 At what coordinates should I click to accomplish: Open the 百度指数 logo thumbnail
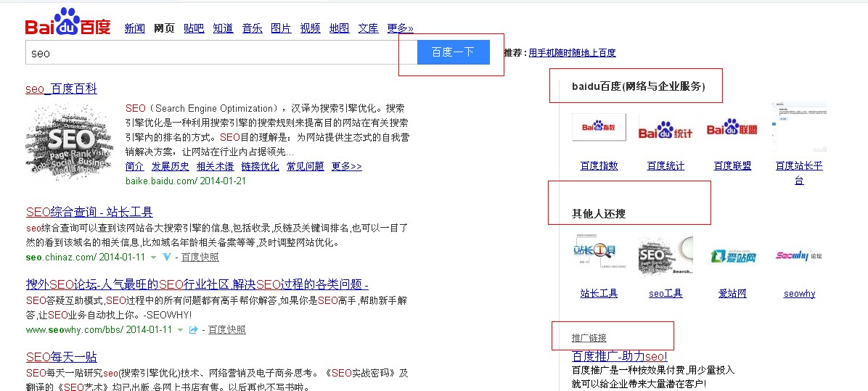click(599, 127)
